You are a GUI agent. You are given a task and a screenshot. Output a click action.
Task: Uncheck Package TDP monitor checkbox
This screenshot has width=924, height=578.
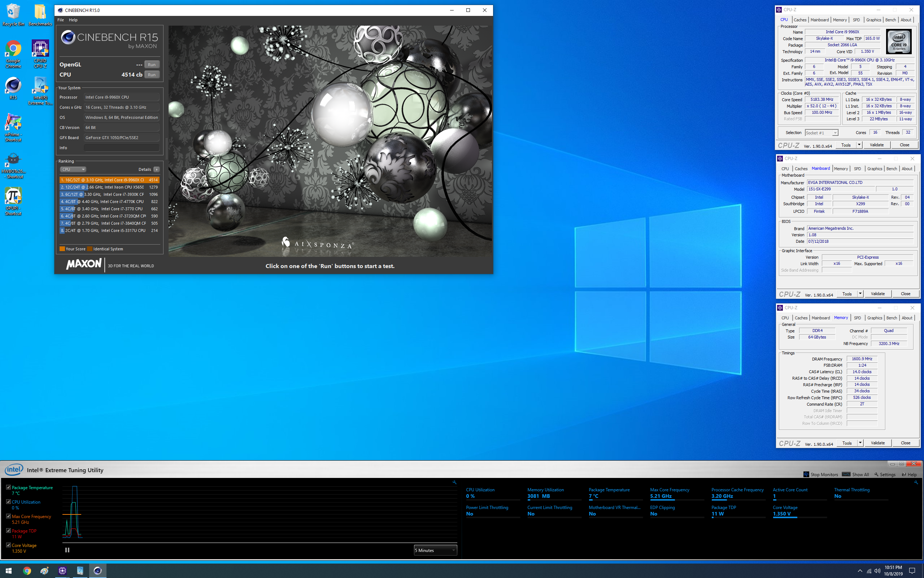pyautogui.click(x=8, y=531)
